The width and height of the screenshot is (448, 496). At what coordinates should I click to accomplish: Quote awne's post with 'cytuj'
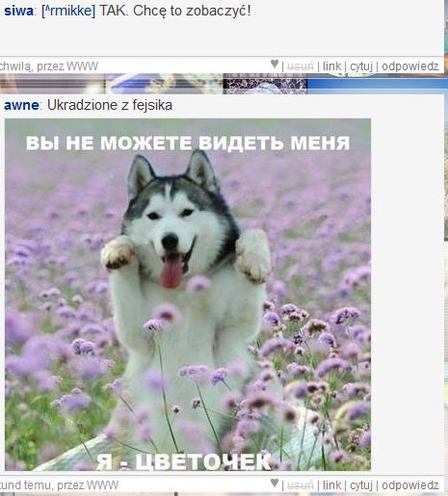coord(361,485)
